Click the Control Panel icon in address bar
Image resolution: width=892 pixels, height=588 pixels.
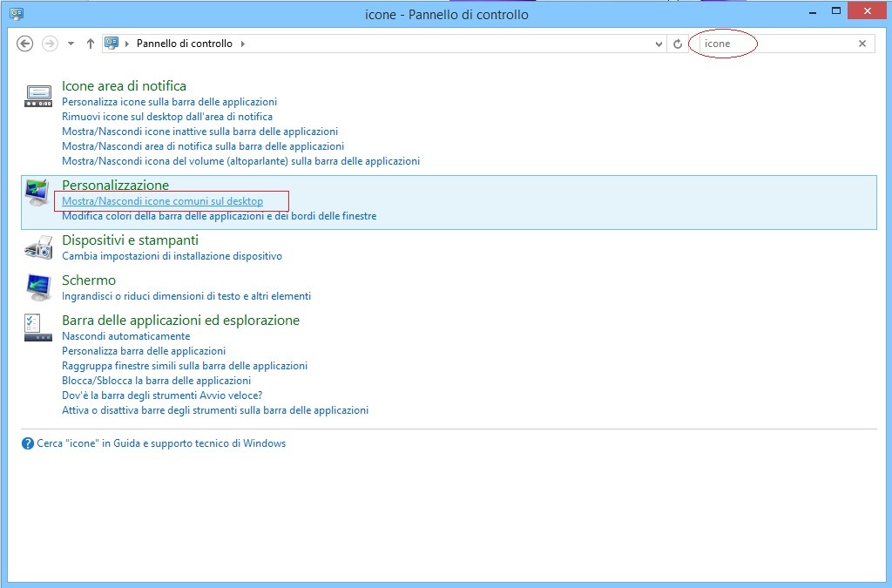(x=112, y=44)
